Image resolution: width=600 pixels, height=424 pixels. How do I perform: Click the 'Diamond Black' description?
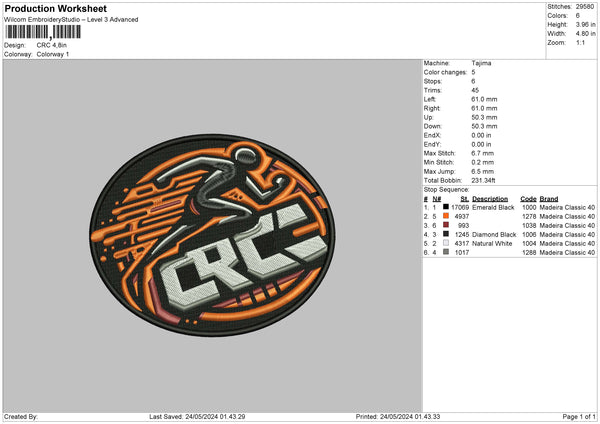[x=494, y=235]
